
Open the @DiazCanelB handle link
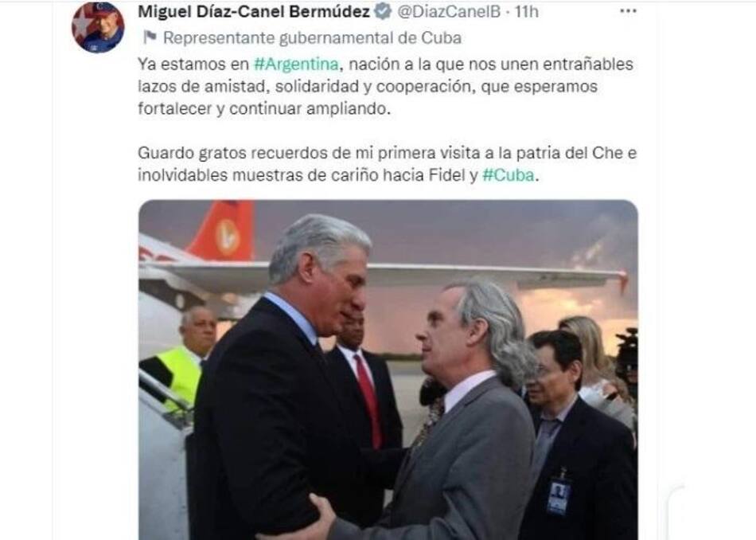[x=448, y=12]
